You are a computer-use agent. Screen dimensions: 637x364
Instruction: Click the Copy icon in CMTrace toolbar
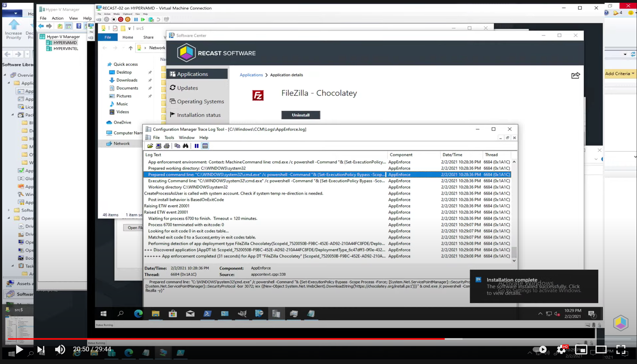177,146
